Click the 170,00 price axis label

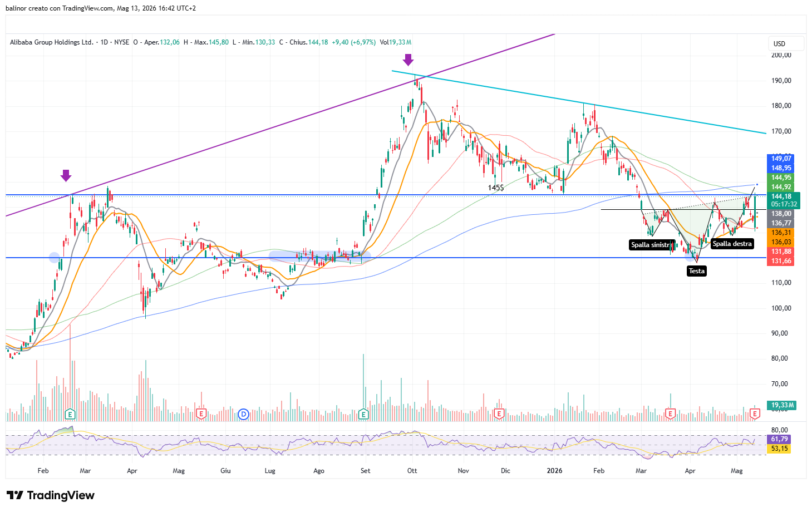click(x=781, y=131)
